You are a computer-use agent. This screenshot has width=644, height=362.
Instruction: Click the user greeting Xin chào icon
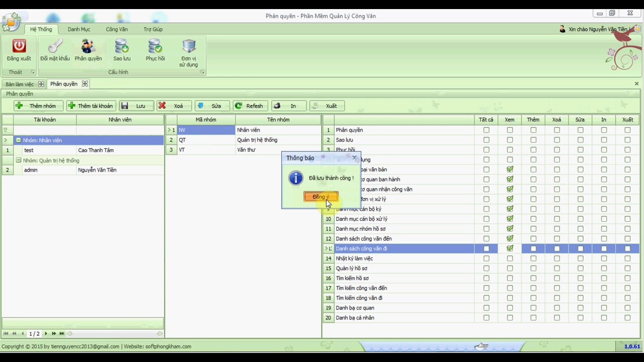pyautogui.click(x=562, y=29)
